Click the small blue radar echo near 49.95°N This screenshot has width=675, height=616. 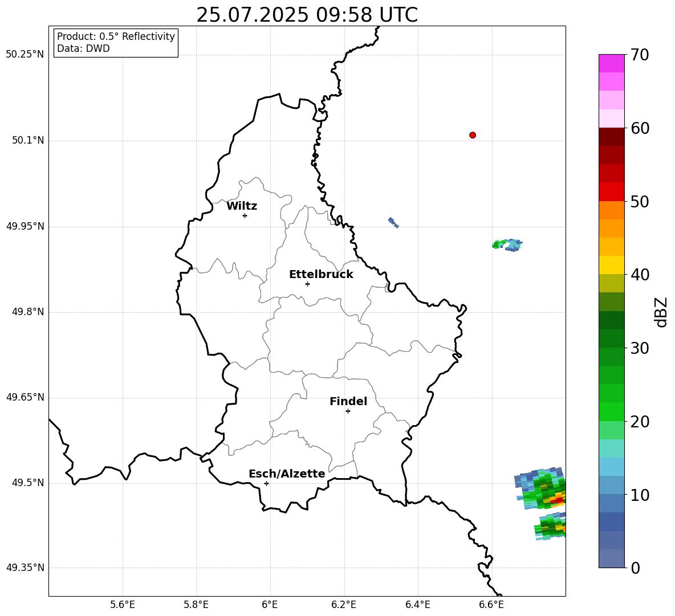pyautogui.click(x=393, y=222)
